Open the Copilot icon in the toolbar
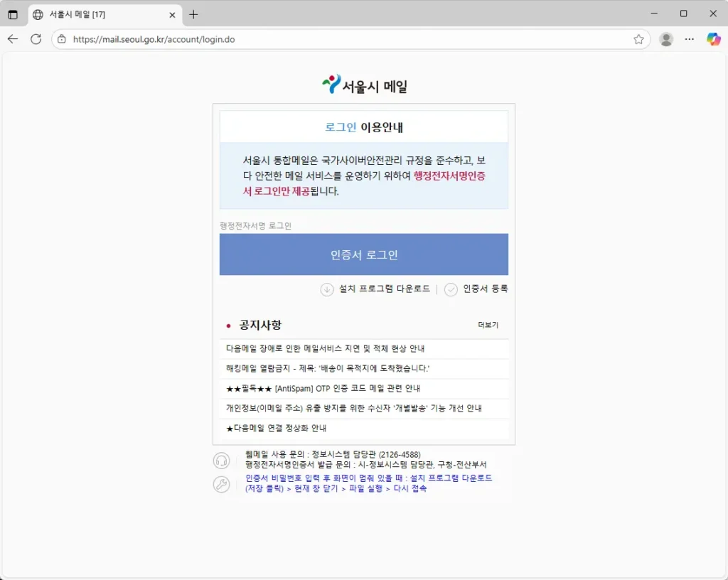 click(713, 39)
